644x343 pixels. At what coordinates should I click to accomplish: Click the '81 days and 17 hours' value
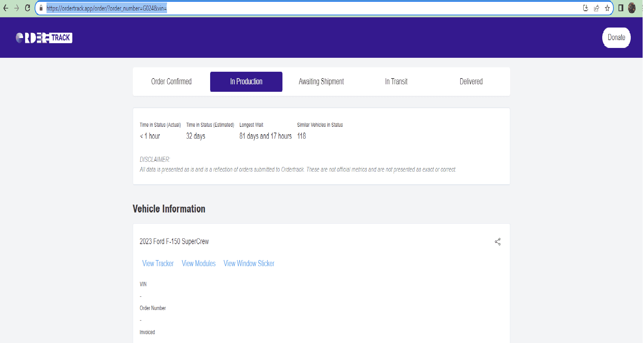265,136
